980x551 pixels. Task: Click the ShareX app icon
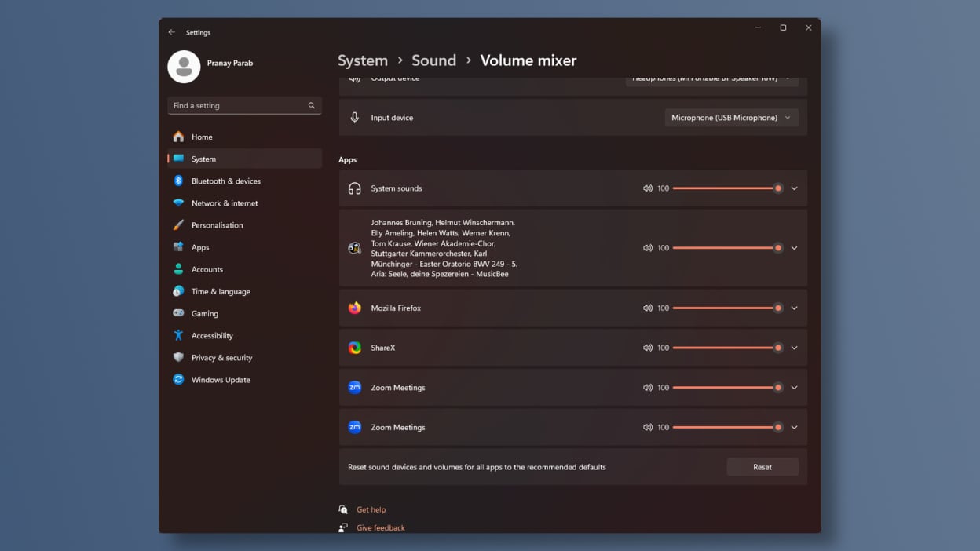[x=355, y=348]
